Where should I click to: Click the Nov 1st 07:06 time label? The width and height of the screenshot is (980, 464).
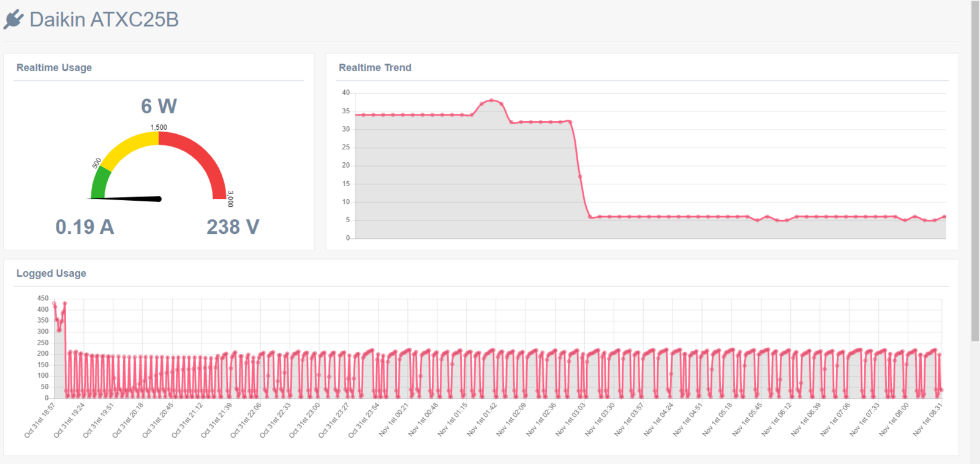(836, 420)
